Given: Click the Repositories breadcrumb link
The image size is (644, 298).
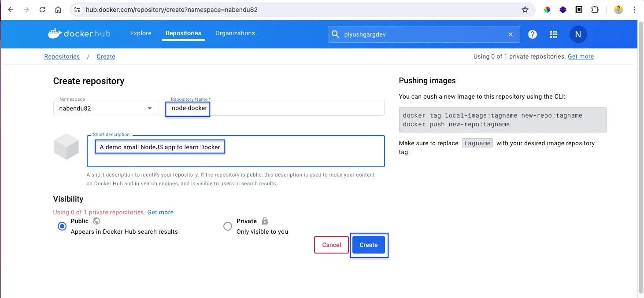Looking at the screenshot, I should click(62, 56).
